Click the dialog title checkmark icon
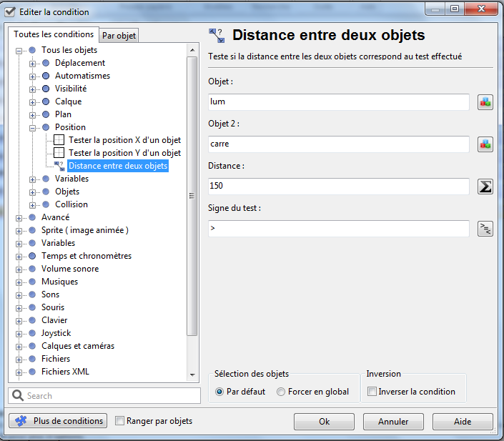 (x=10, y=12)
